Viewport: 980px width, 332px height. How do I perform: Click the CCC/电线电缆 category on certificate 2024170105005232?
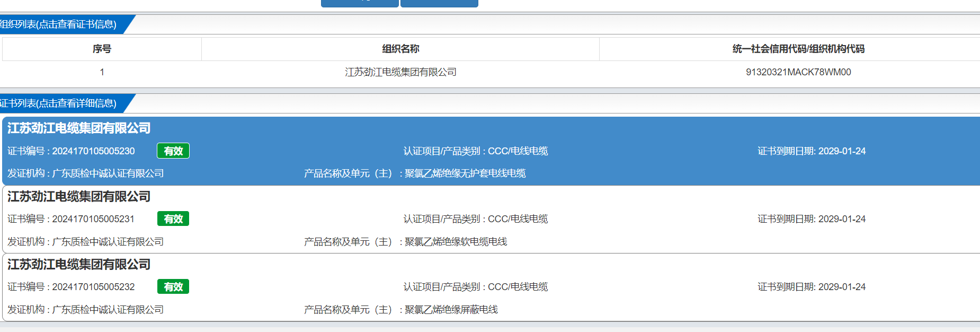pos(518,287)
